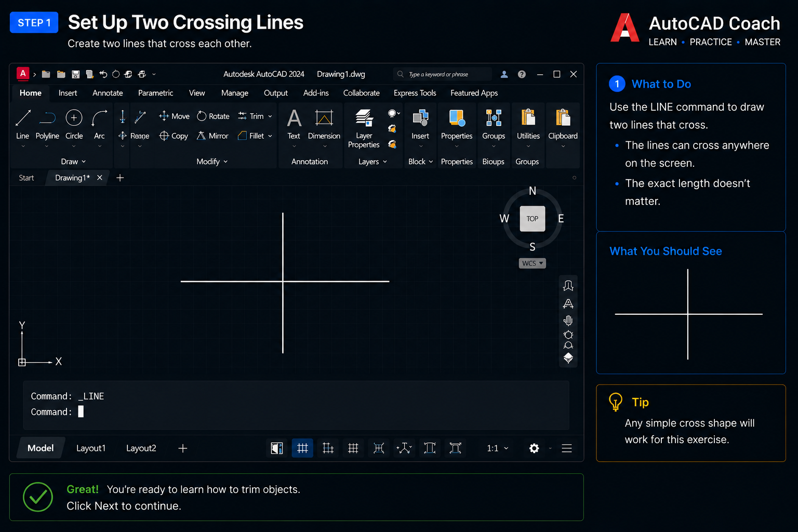Click the user account icon
798x532 pixels.
click(x=504, y=74)
